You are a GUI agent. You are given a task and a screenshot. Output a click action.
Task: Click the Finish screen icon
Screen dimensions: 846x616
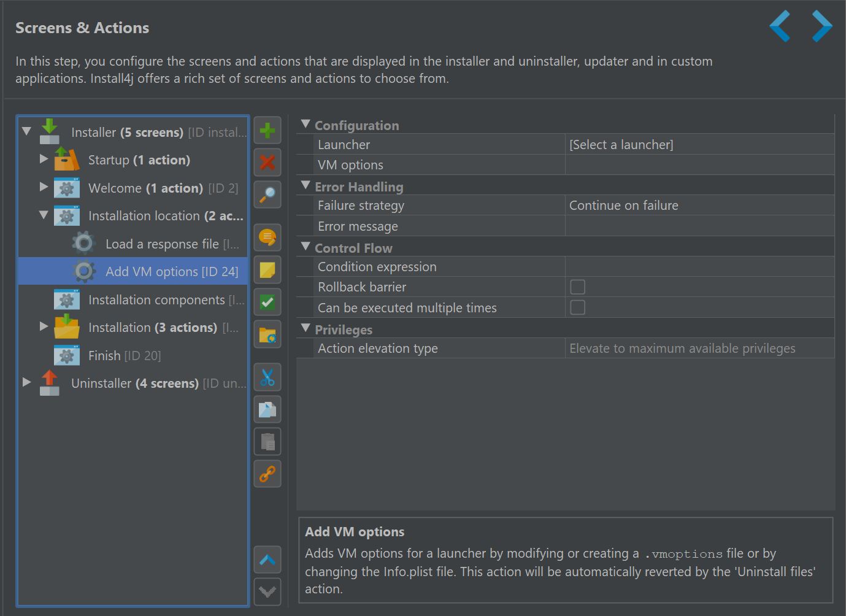click(x=66, y=355)
